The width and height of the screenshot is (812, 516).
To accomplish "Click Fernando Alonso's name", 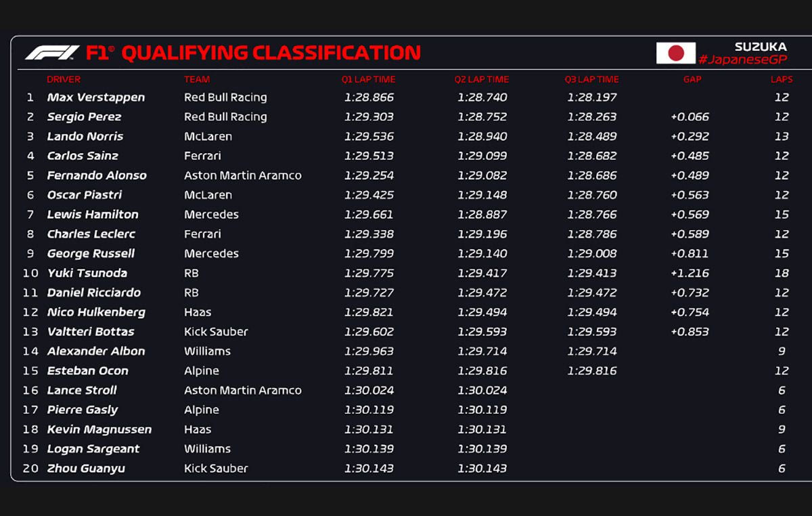I will pyautogui.click(x=97, y=175).
